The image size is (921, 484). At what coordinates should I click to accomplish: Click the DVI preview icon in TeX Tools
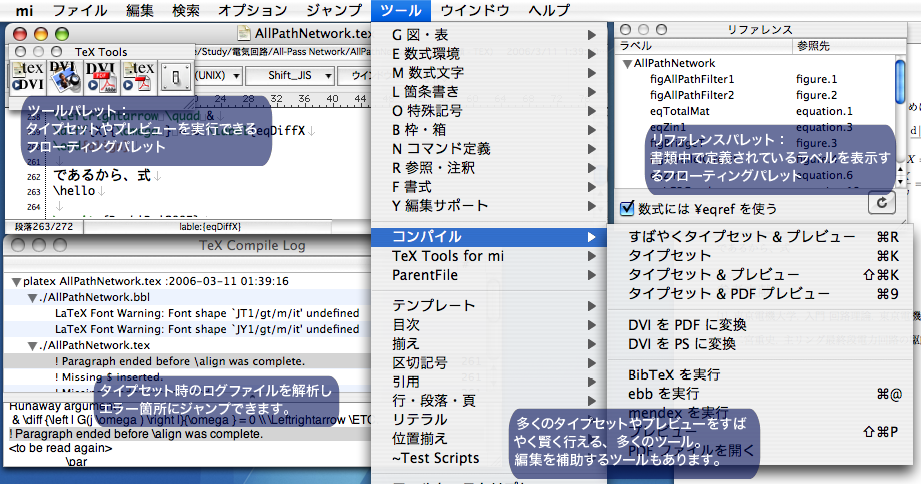pos(62,77)
